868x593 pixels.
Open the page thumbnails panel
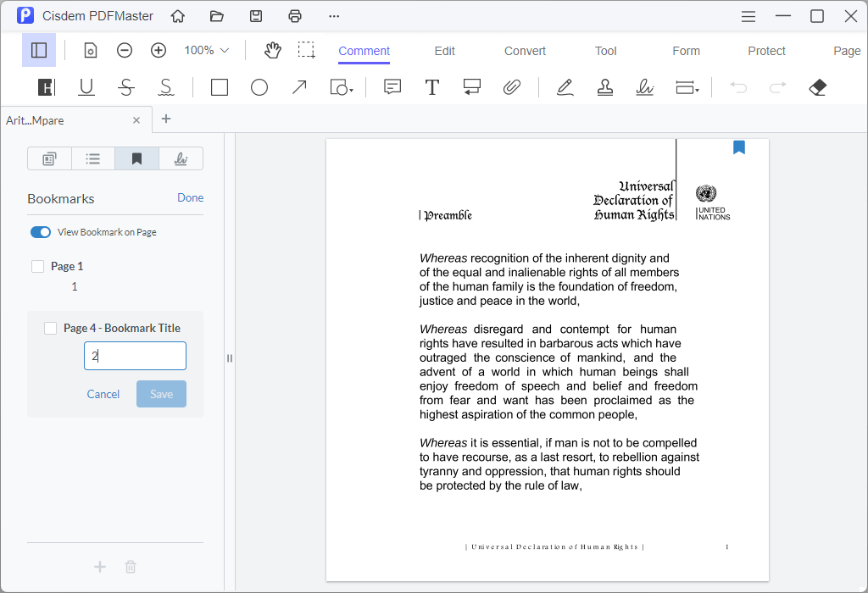click(49, 158)
